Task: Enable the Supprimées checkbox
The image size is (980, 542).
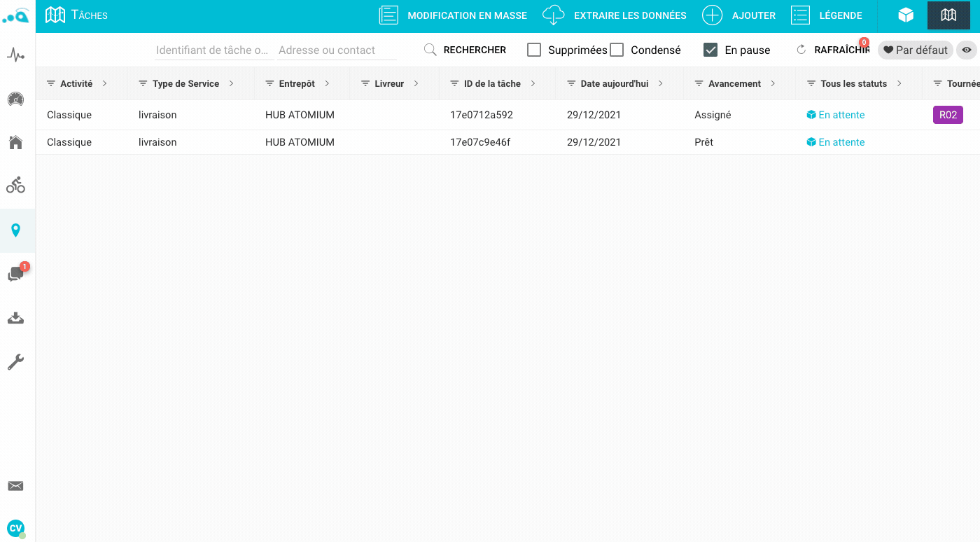Action: tap(534, 50)
